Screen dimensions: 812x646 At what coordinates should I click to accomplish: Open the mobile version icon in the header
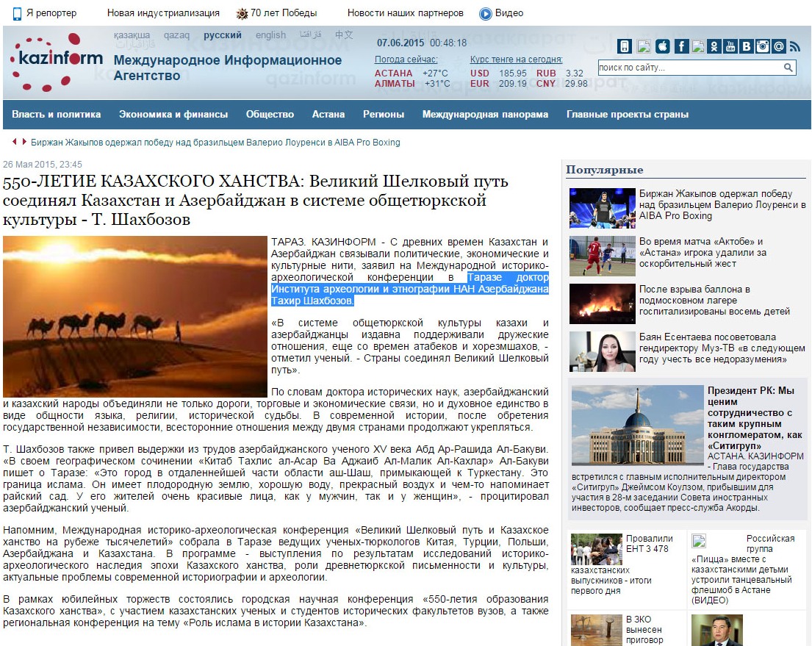coord(625,46)
